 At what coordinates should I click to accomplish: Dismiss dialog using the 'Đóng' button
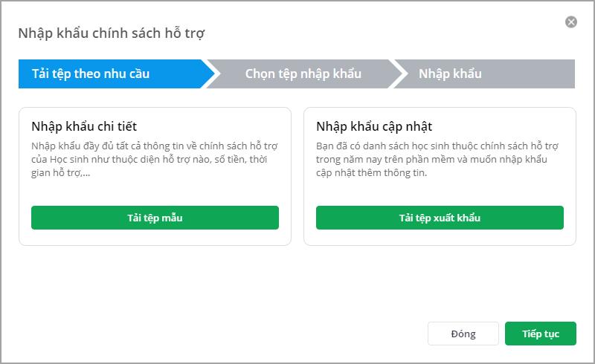pyautogui.click(x=463, y=334)
